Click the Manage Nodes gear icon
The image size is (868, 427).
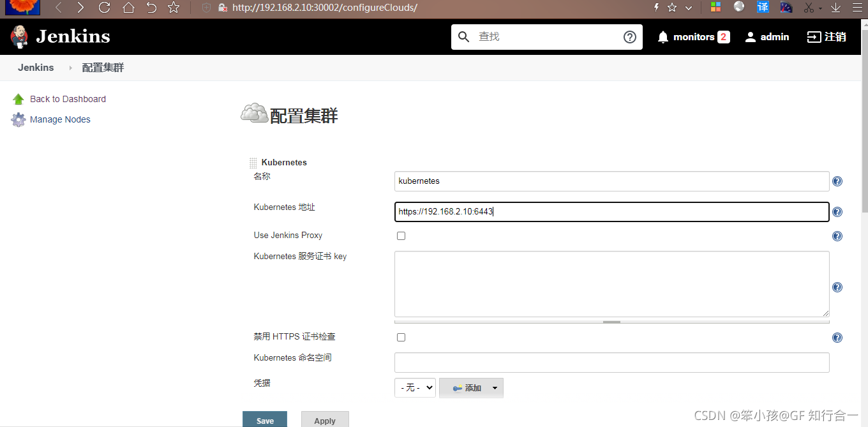tap(19, 119)
